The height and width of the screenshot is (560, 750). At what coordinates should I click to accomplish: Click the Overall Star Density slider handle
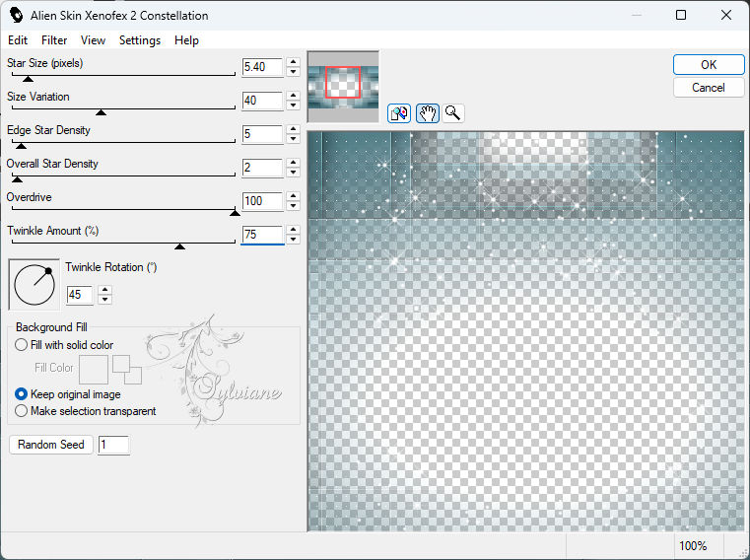17,179
